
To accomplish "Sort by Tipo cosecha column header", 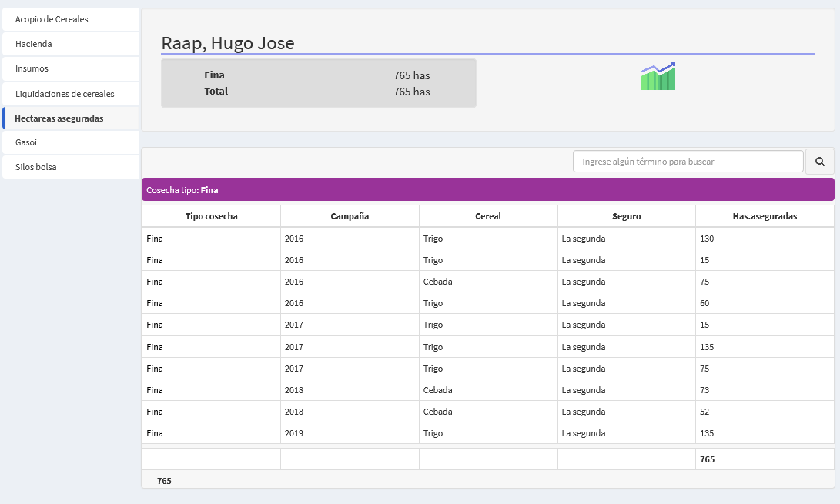I will point(211,216).
